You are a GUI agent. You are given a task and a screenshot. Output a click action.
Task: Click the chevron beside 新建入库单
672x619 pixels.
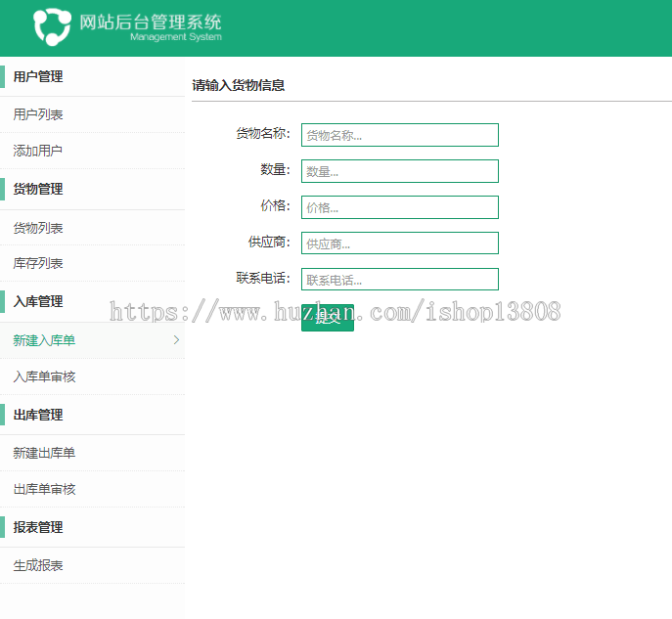tap(176, 340)
